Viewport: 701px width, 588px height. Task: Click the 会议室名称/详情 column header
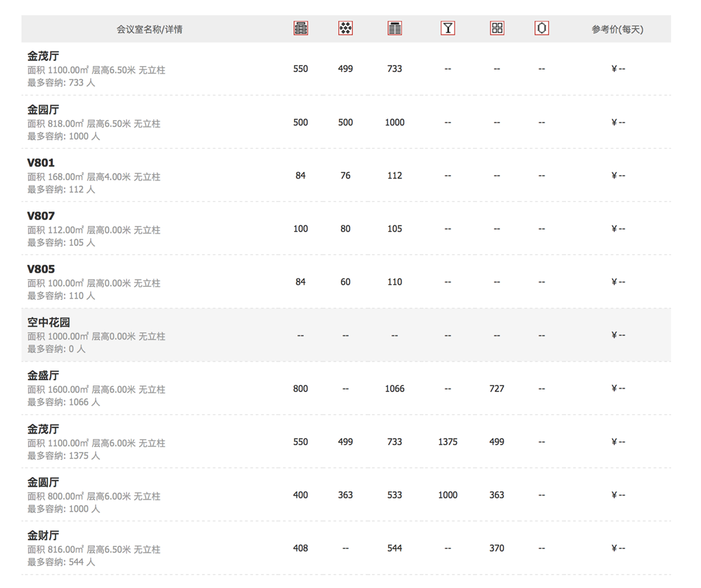coord(149,29)
